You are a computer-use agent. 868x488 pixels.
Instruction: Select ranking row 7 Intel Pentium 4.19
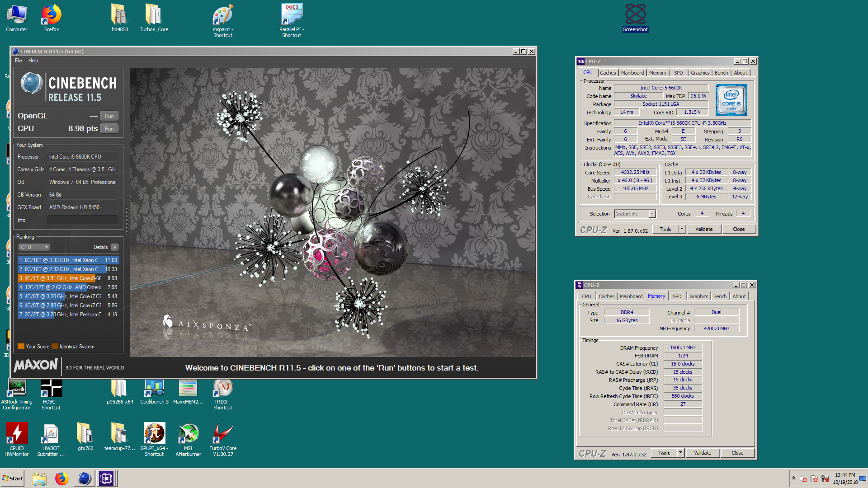click(x=68, y=314)
